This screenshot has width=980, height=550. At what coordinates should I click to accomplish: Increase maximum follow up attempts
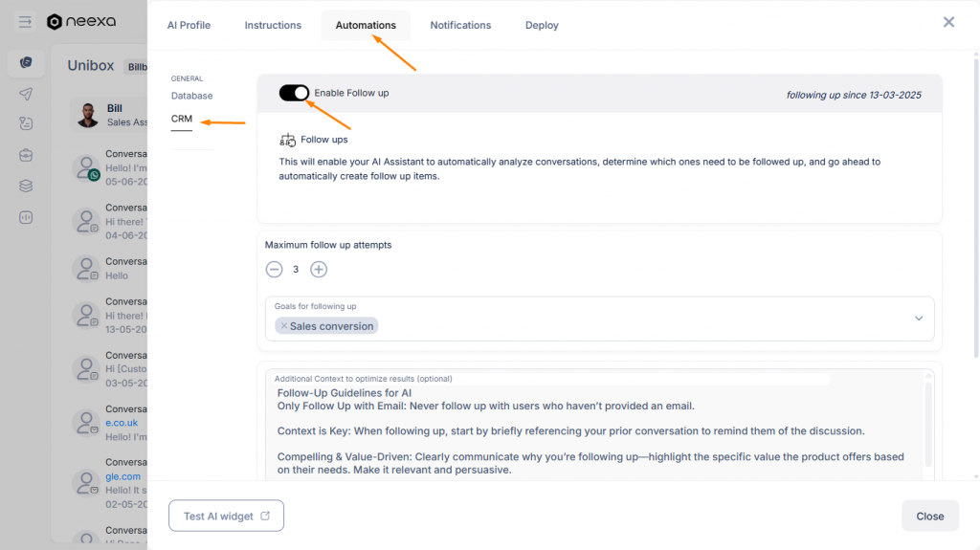(x=319, y=270)
